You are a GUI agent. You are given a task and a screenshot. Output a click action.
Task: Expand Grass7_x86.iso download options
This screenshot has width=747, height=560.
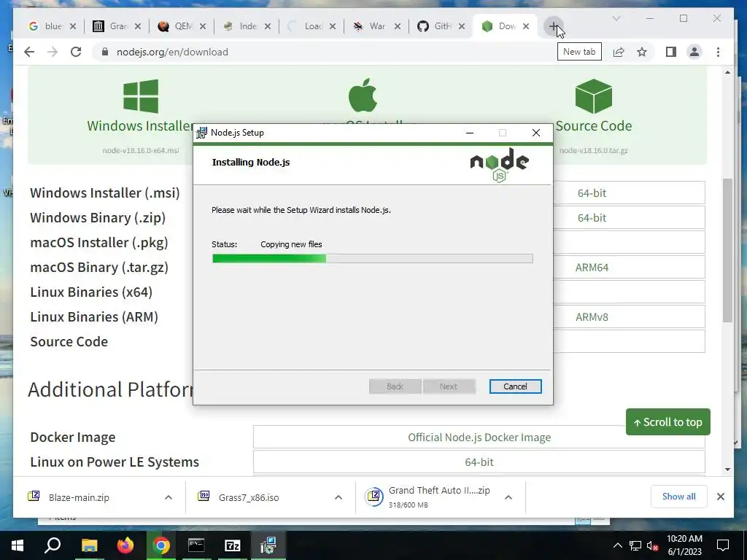(338, 497)
